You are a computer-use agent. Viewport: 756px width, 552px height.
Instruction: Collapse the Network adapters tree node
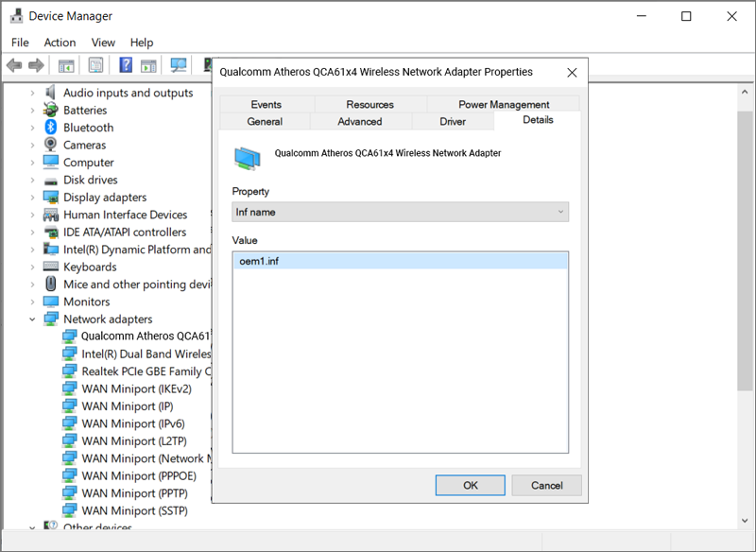(x=32, y=319)
